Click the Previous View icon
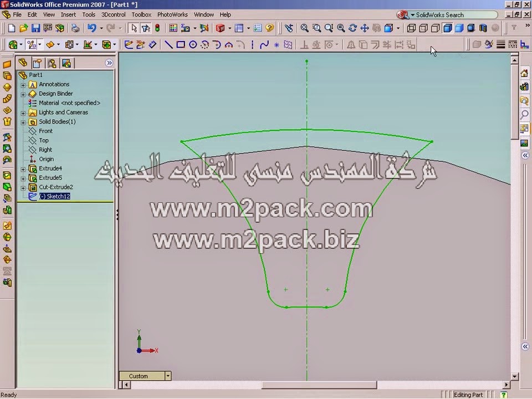 (x=289, y=28)
